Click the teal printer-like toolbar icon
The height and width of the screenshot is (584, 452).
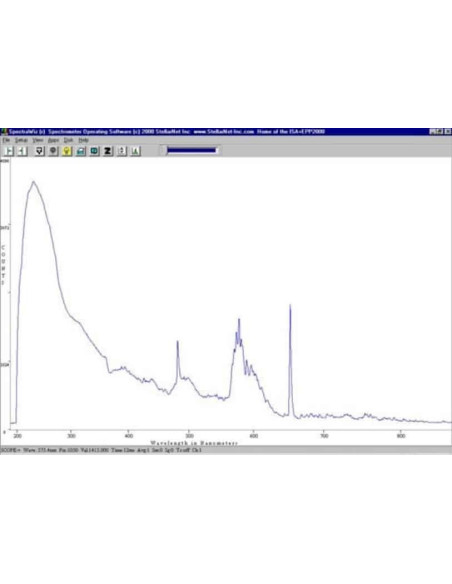pos(80,151)
